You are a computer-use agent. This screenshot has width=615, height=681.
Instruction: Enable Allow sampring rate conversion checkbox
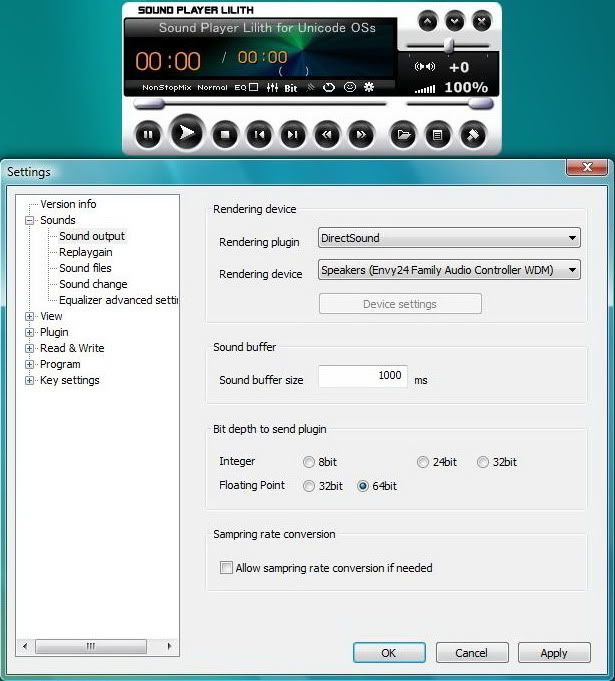[226, 568]
